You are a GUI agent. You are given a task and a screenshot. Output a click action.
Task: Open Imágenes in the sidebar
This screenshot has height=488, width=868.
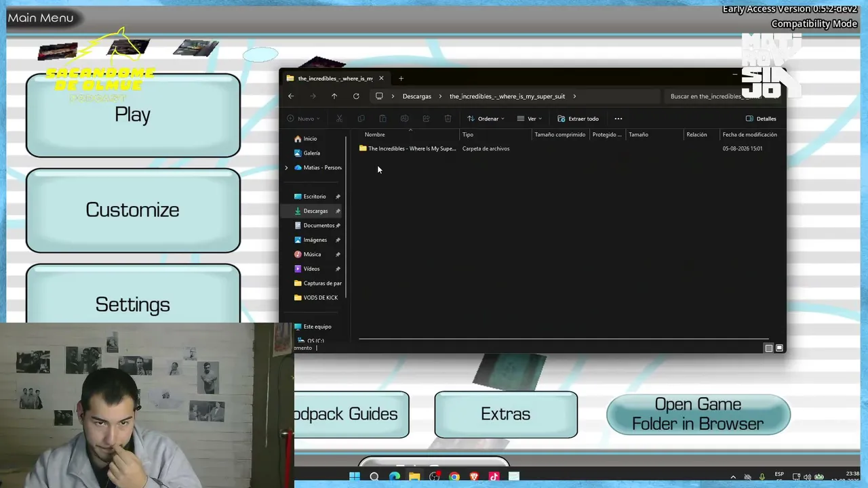tap(311, 240)
